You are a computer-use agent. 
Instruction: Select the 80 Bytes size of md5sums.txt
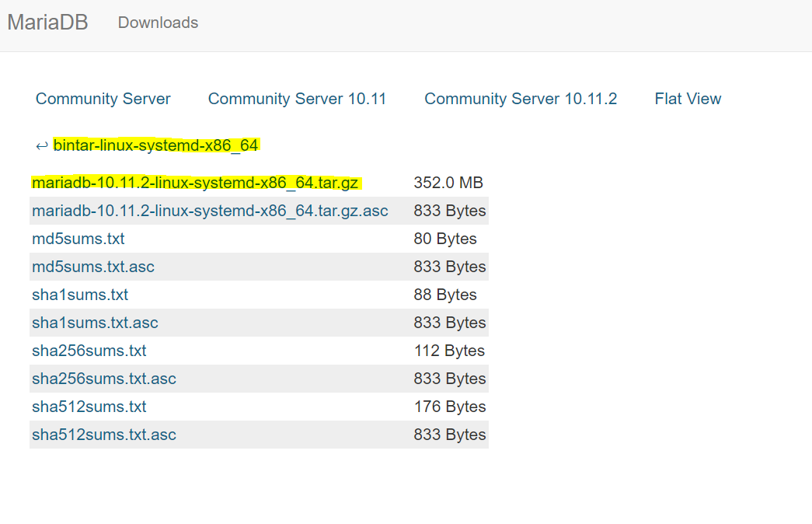(445, 239)
